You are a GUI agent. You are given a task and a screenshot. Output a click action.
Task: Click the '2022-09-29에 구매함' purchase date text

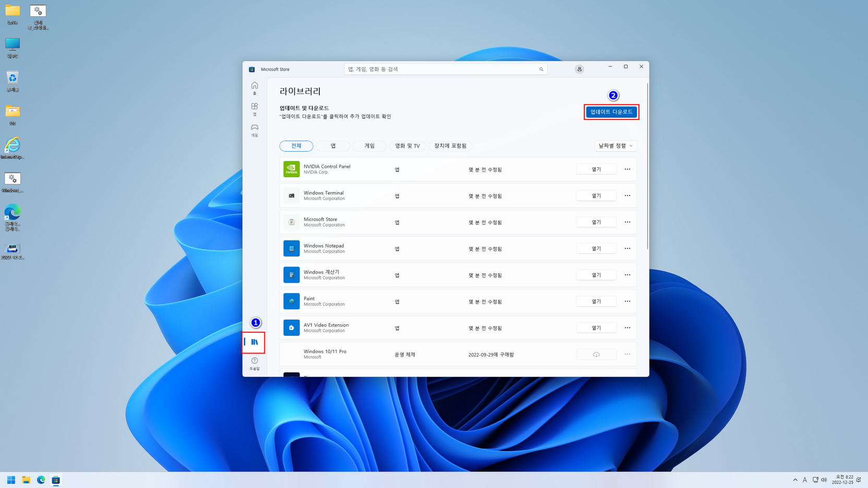491,355
